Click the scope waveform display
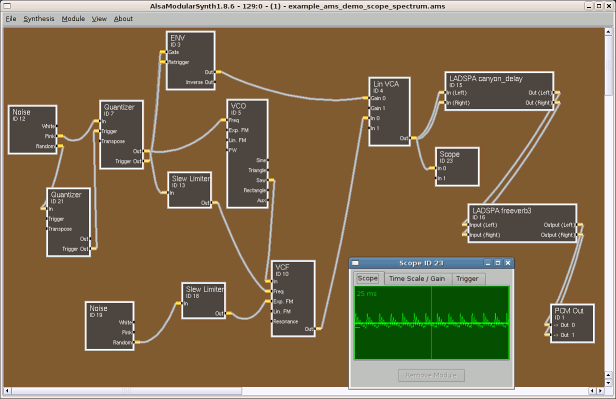The image size is (616, 399). click(x=431, y=322)
